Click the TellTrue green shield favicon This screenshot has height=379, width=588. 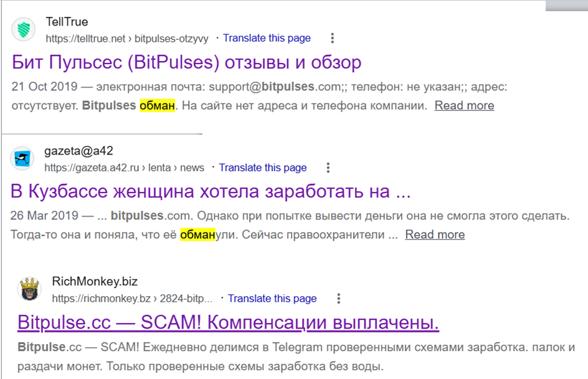(x=23, y=29)
